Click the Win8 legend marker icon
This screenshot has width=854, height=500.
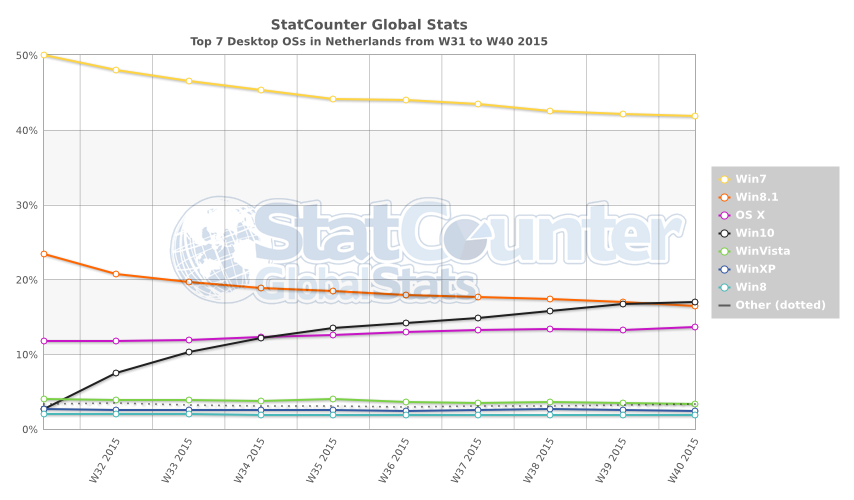[726, 287]
